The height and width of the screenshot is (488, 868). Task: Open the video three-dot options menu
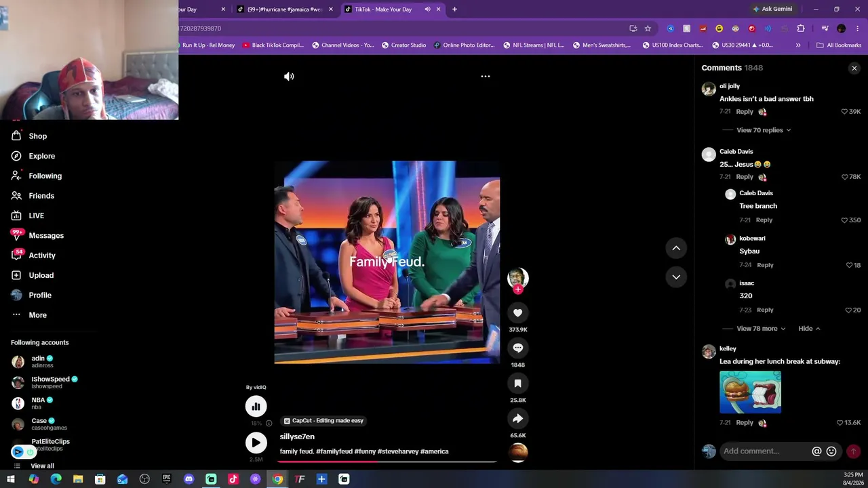(x=486, y=77)
